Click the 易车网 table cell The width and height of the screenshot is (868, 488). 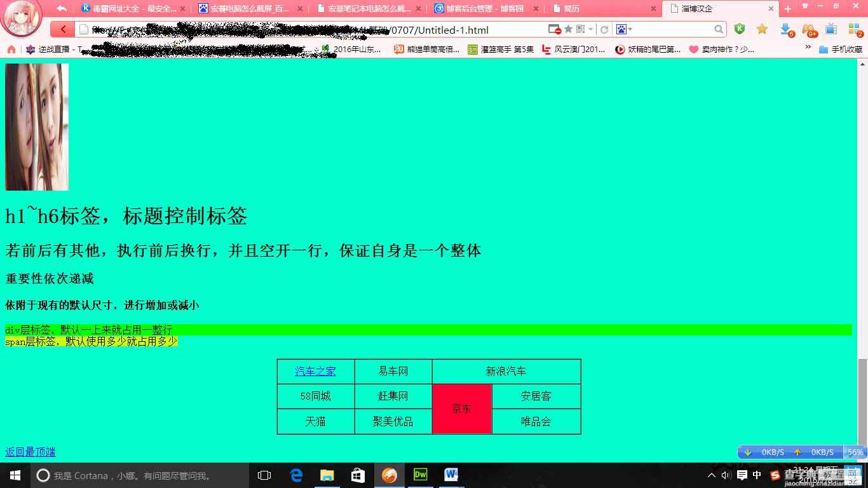[393, 371]
